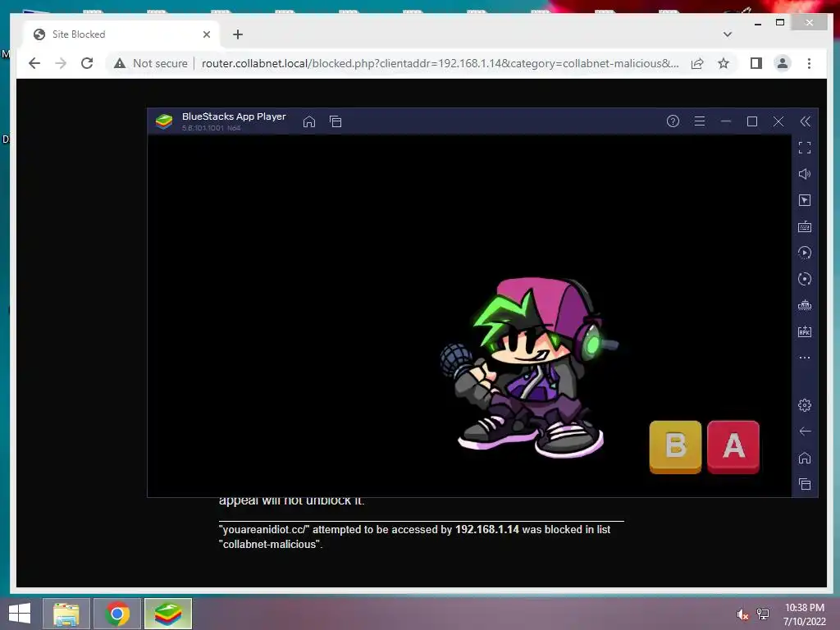Bookmark this page with the star icon
The height and width of the screenshot is (630, 840).
724,63
